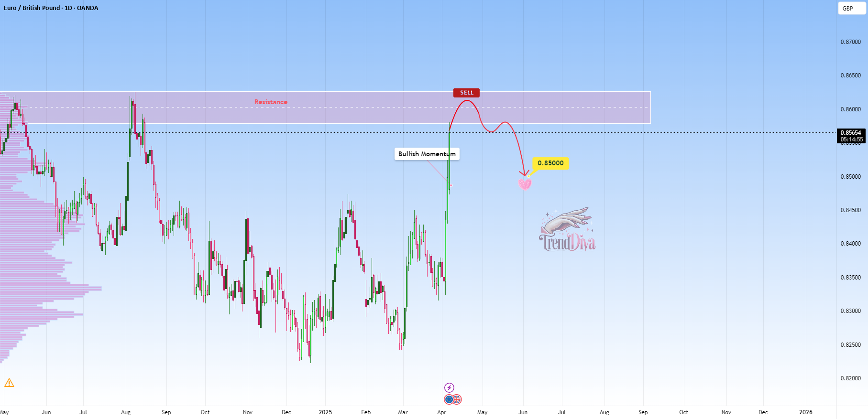
Task: Click the British flag economic event icon
Action: pyautogui.click(x=457, y=399)
